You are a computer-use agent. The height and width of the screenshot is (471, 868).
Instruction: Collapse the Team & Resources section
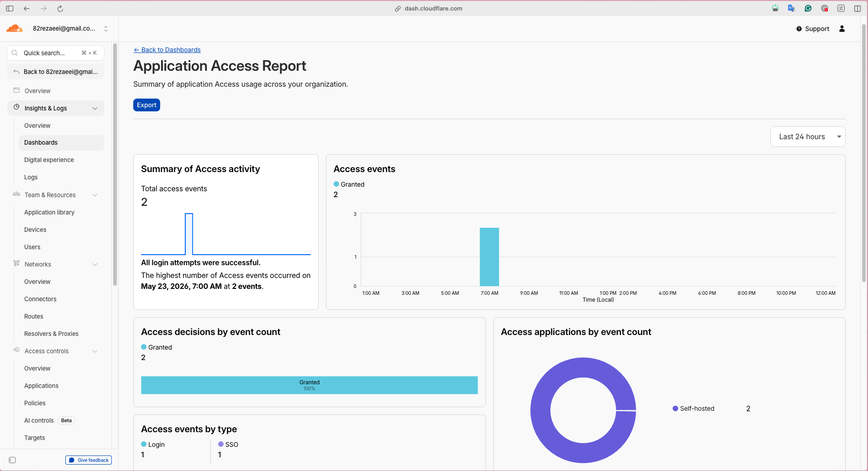pos(95,195)
